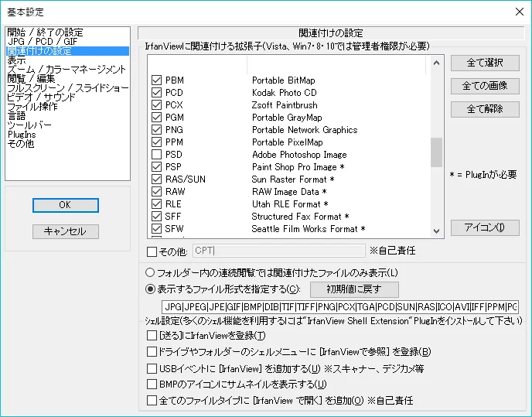This screenshot has width=532, height=417.
Task: Toggle the PPM checkbox
Action: point(156,142)
